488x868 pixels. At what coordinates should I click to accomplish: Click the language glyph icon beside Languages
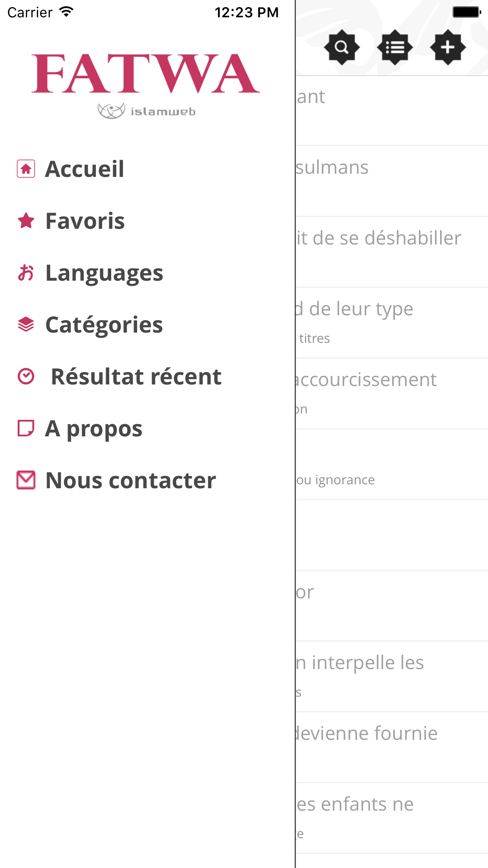tap(26, 273)
